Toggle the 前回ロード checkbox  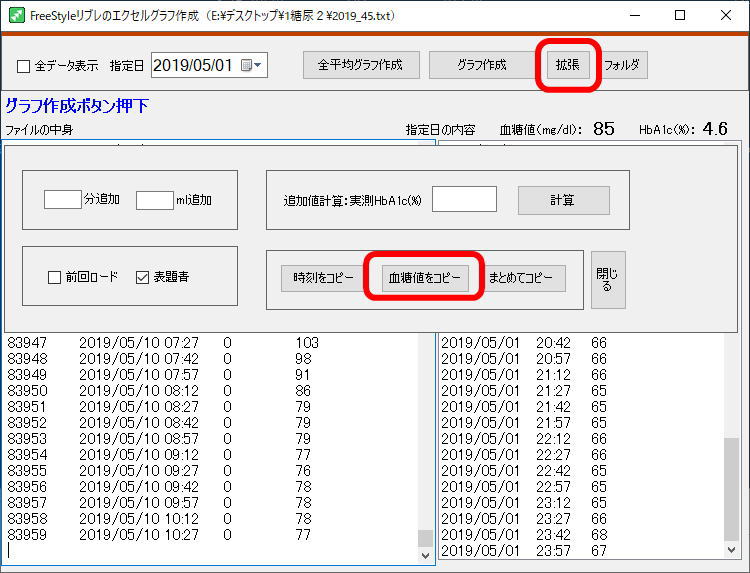pyautogui.click(x=55, y=277)
